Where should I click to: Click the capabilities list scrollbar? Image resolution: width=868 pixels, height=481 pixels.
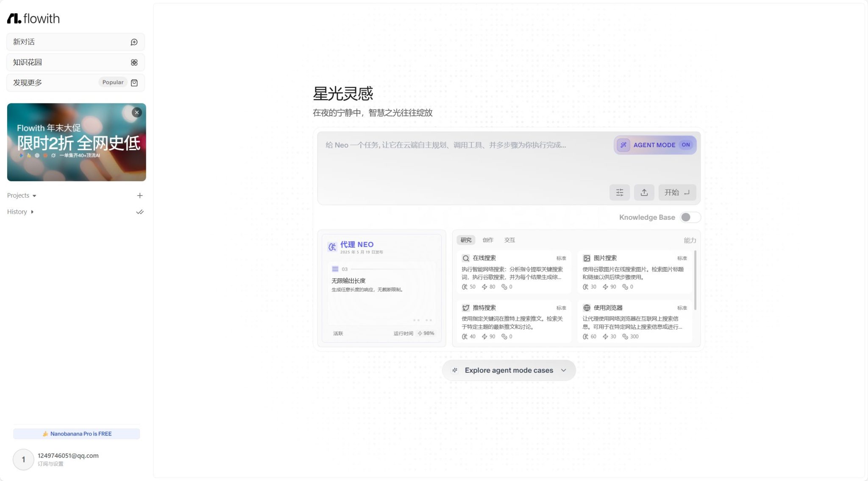[x=695, y=280]
